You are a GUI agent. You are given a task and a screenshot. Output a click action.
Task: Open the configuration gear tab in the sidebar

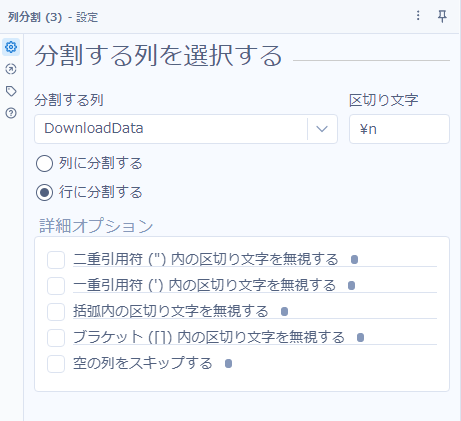coord(11,47)
